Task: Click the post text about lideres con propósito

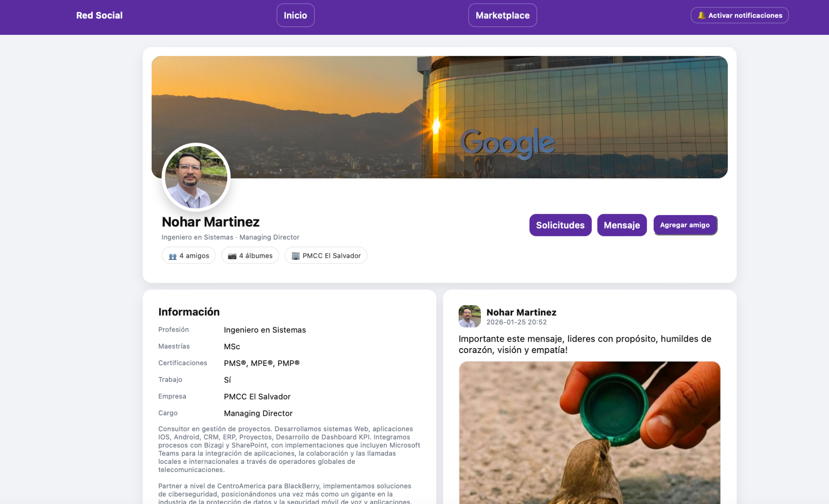Action: pyautogui.click(x=585, y=344)
